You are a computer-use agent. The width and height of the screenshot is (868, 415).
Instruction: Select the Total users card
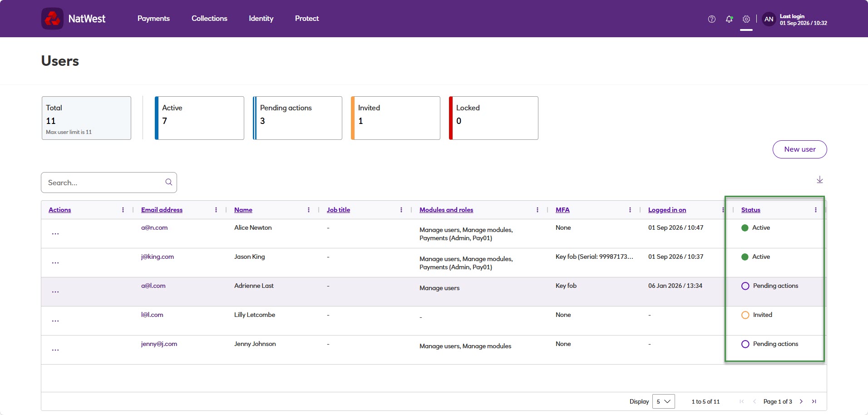pyautogui.click(x=86, y=118)
